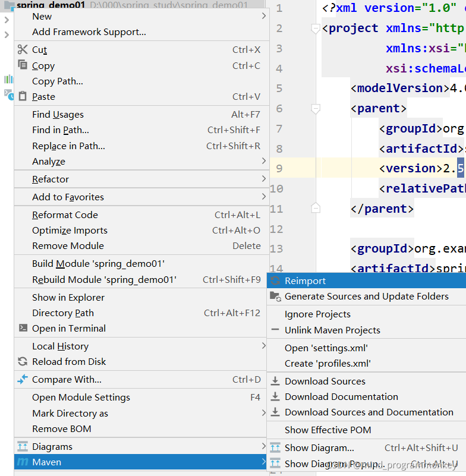The height and width of the screenshot is (476, 466).
Task: Click the <artifactId> tag on line 8
Action: [x=421, y=149]
